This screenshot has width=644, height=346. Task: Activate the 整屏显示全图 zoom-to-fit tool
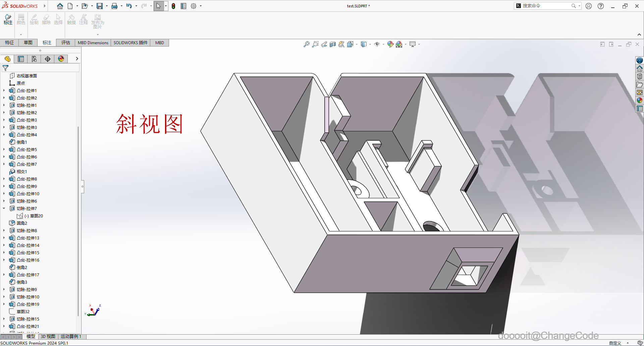click(306, 44)
